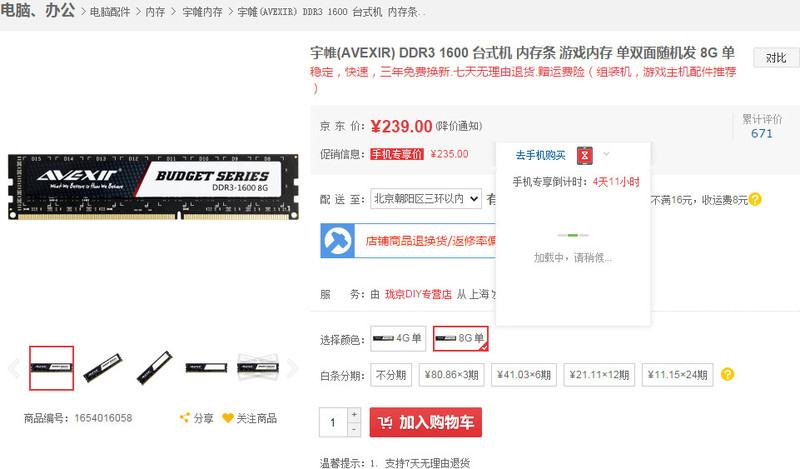Click the red mobile phone purchase icon
This screenshot has height=469, width=800.
point(585,155)
